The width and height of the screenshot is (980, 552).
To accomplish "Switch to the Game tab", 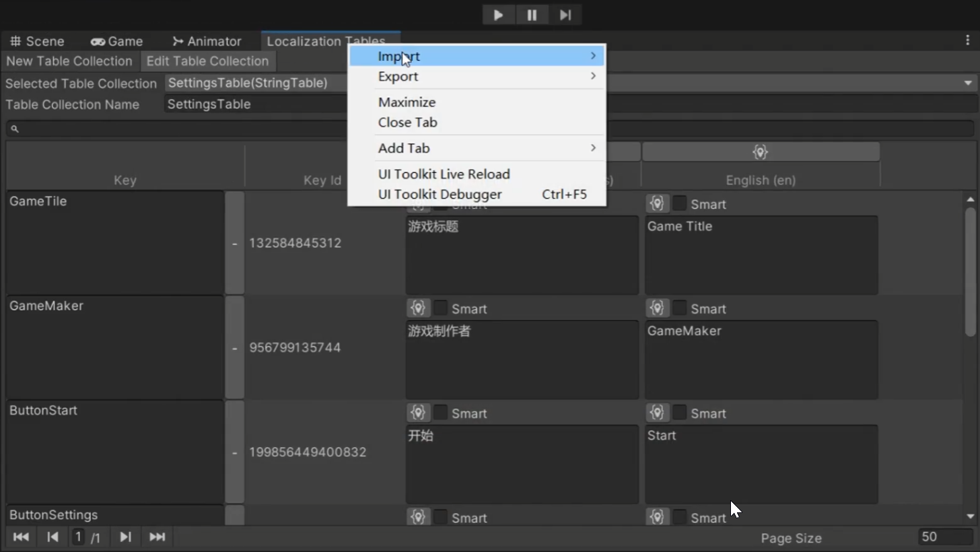I will pyautogui.click(x=117, y=41).
